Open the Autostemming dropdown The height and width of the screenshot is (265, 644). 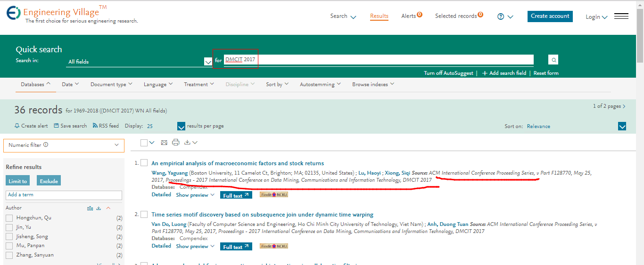(320, 85)
